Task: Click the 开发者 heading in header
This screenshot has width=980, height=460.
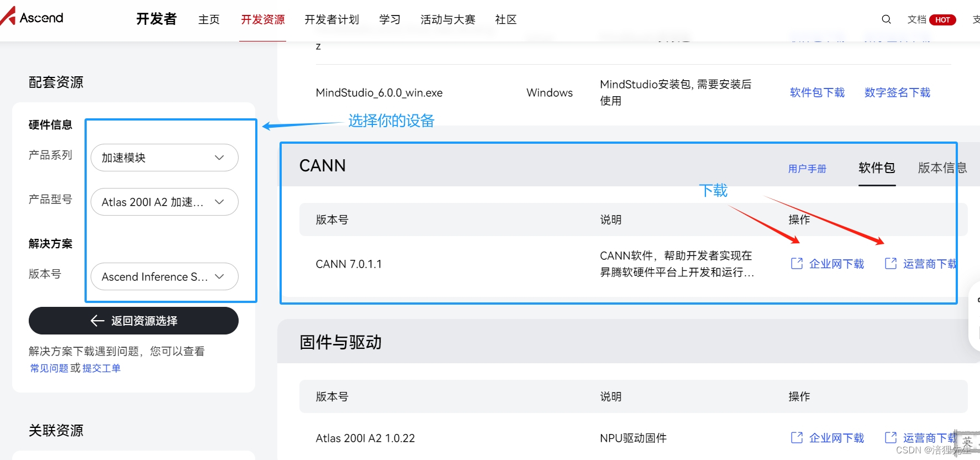Action: coord(156,19)
